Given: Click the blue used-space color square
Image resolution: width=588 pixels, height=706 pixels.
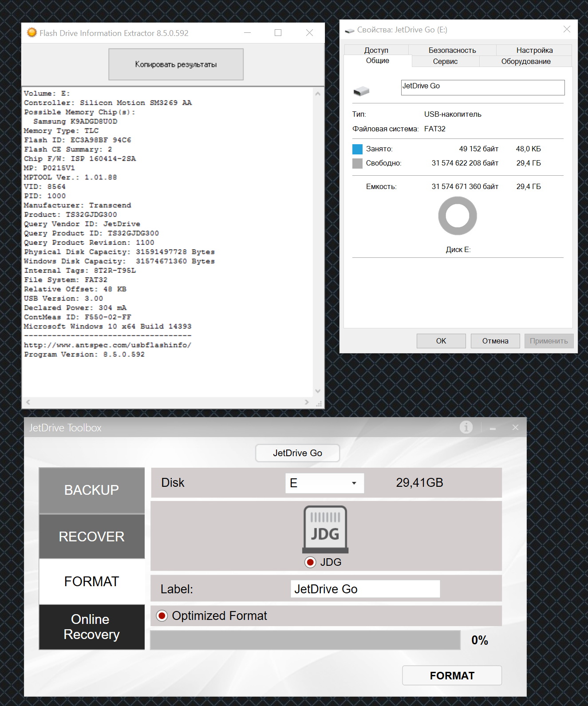Looking at the screenshot, I should point(357,149).
